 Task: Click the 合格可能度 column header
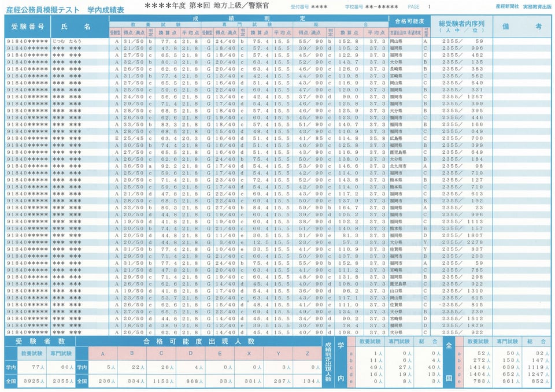(x=409, y=21)
